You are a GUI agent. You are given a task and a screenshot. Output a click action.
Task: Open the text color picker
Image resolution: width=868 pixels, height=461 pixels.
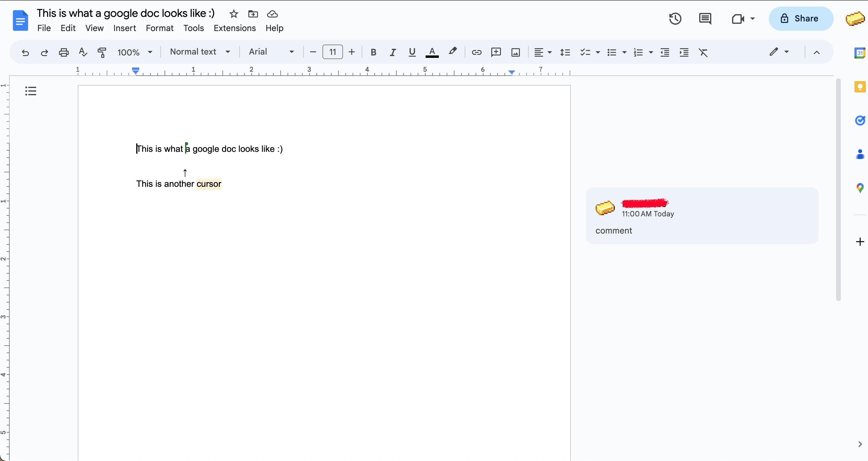(432, 52)
